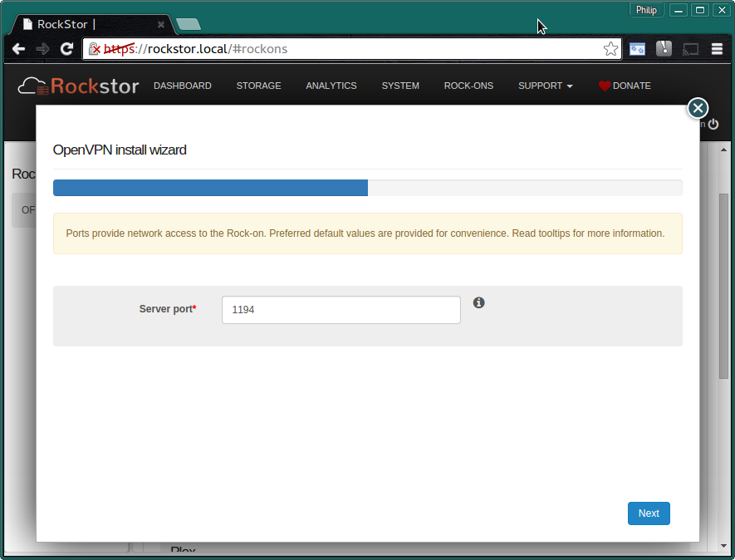Click the OpenVPN install wizard heading

120,150
